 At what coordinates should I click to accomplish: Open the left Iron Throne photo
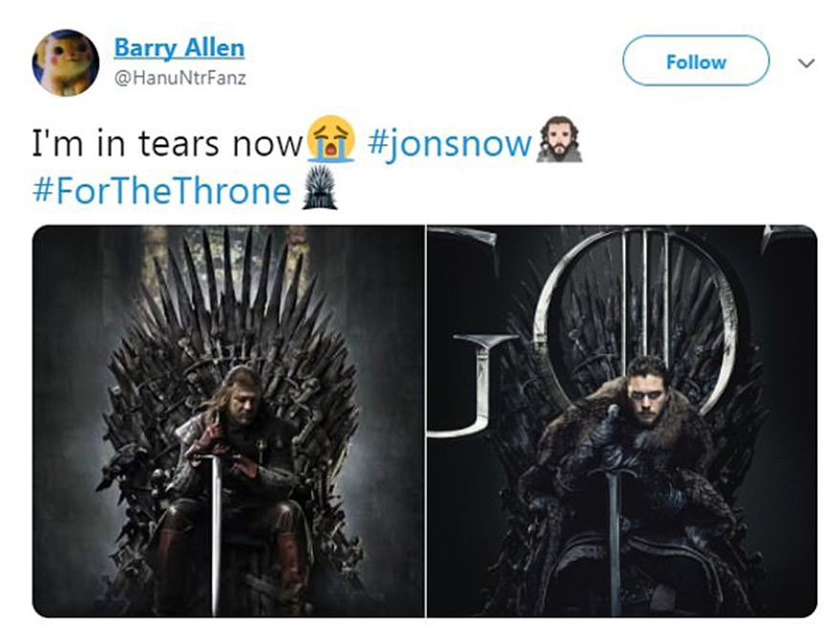click(228, 420)
